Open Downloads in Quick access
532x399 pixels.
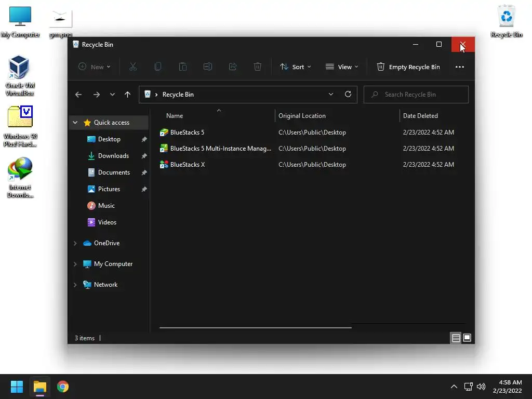click(113, 156)
